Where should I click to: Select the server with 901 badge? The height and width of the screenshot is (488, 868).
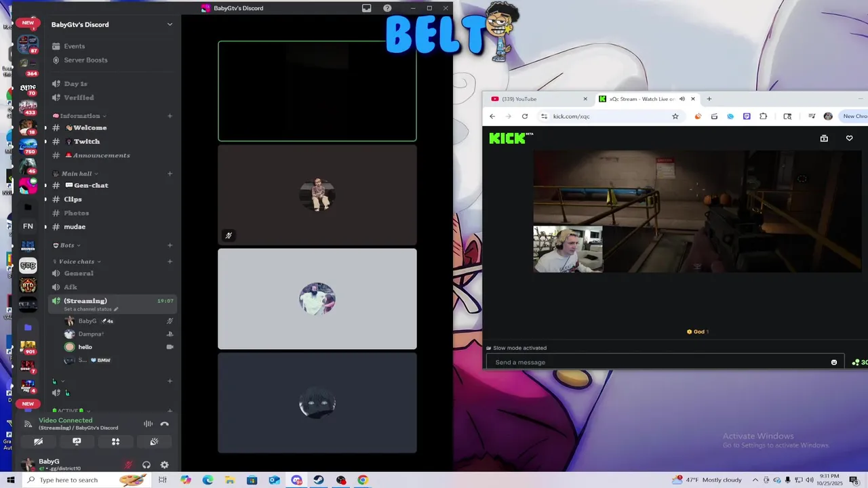(x=28, y=348)
